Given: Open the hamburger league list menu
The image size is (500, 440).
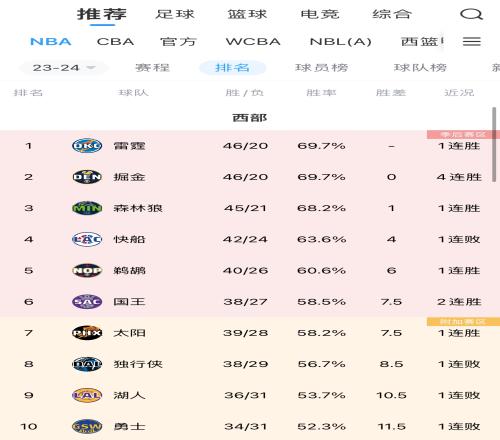Looking at the screenshot, I should point(472,41).
